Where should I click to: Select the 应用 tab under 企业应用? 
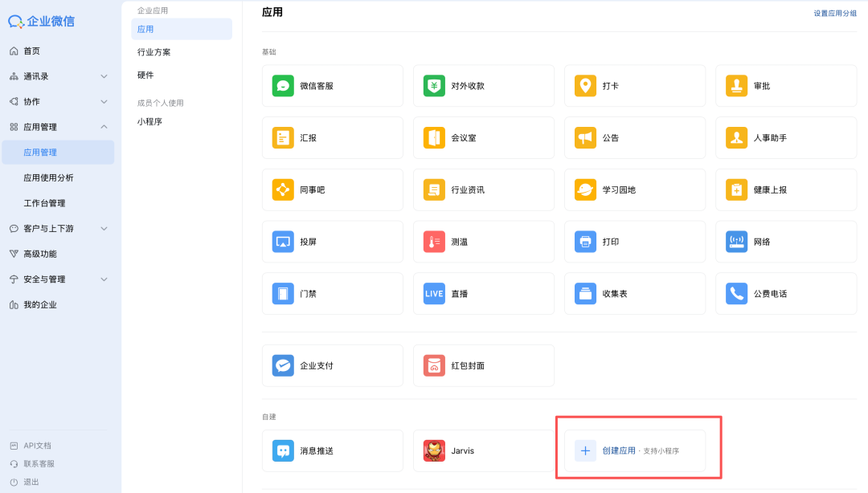[x=182, y=29]
